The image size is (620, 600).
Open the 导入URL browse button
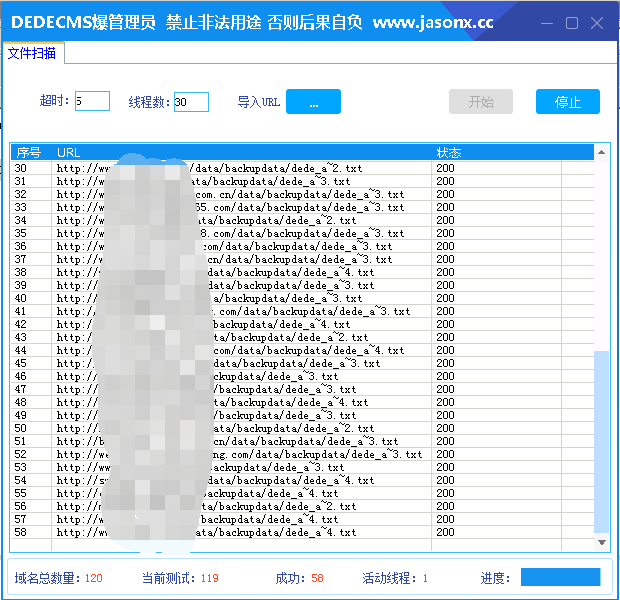tap(313, 102)
